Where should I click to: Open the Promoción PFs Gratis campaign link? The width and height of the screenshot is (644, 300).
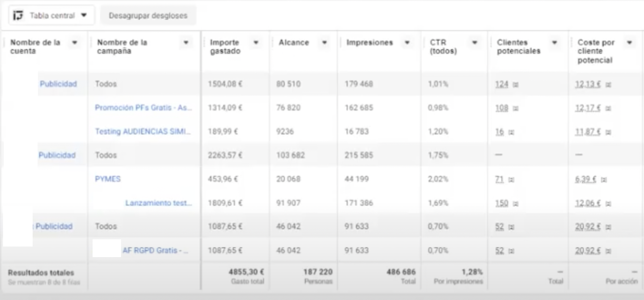143,108
